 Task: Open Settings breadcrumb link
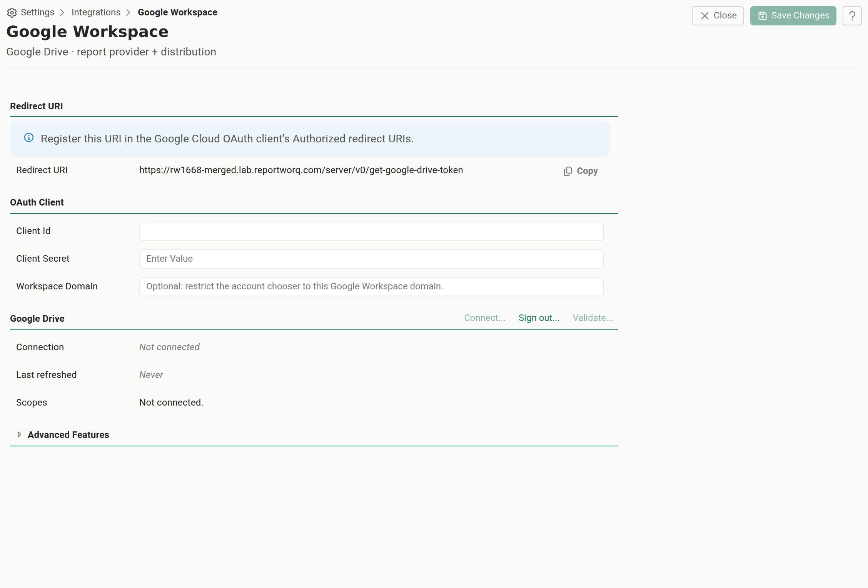coord(37,12)
